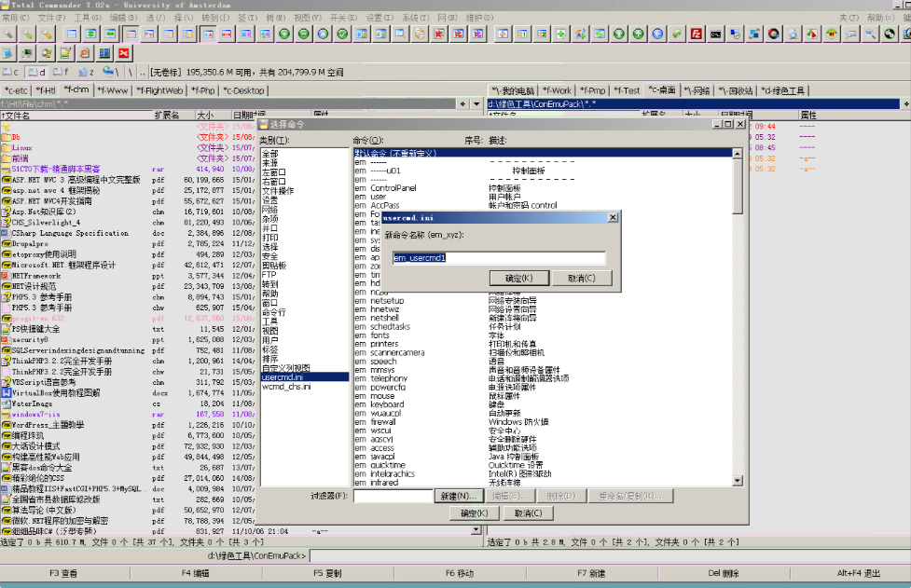Open the 常用(C) menu
Image resolution: width=911 pixels, height=588 pixels.
coord(16,18)
